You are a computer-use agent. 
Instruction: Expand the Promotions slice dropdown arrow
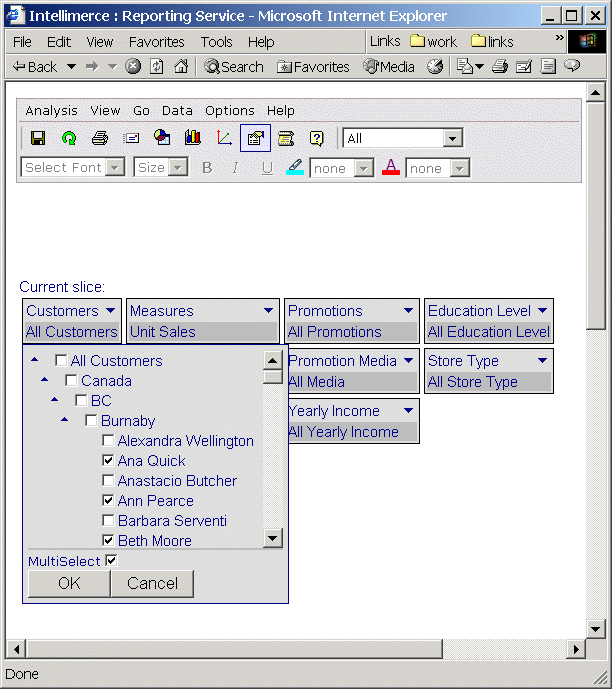tap(409, 310)
